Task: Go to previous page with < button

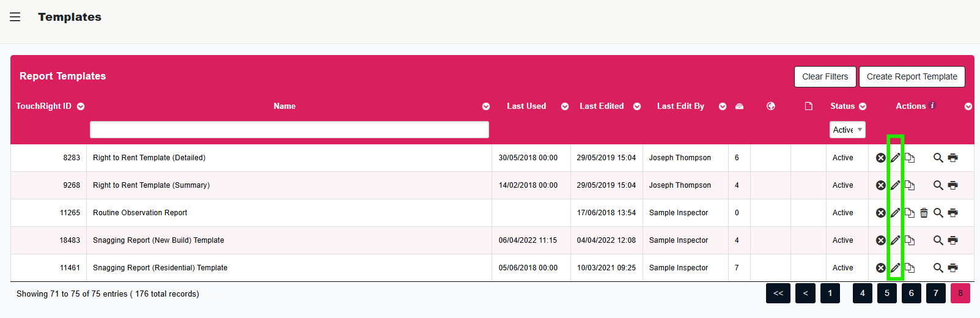Action: (805, 293)
